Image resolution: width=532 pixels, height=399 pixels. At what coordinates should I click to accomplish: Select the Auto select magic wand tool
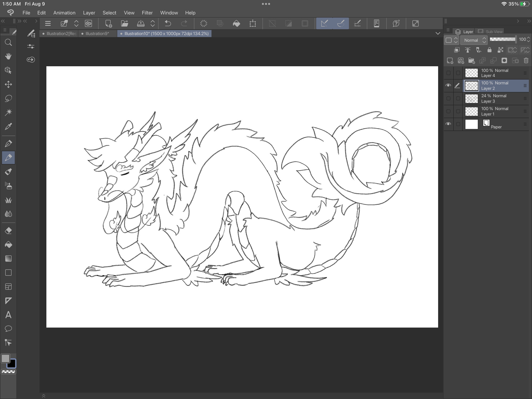8,112
